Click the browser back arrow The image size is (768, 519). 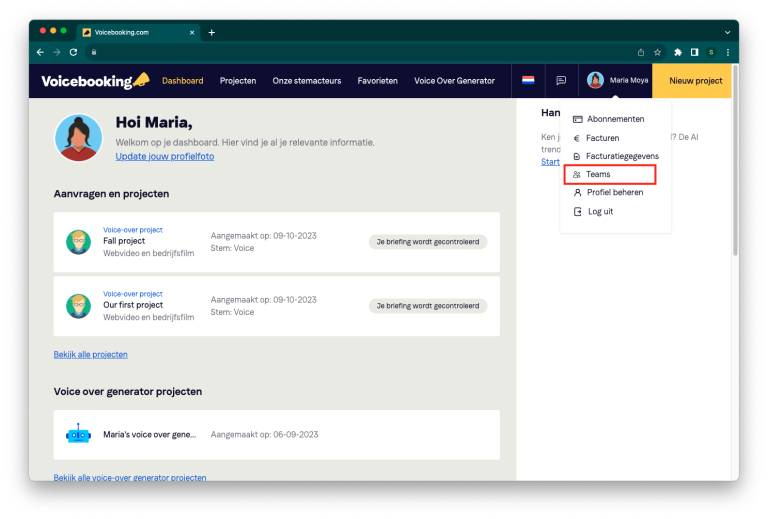(40, 52)
